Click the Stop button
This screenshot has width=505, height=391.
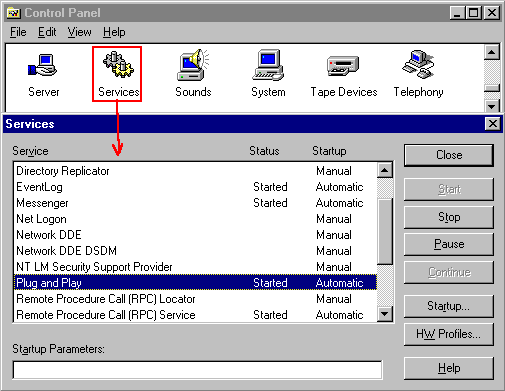pyautogui.click(x=449, y=217)
